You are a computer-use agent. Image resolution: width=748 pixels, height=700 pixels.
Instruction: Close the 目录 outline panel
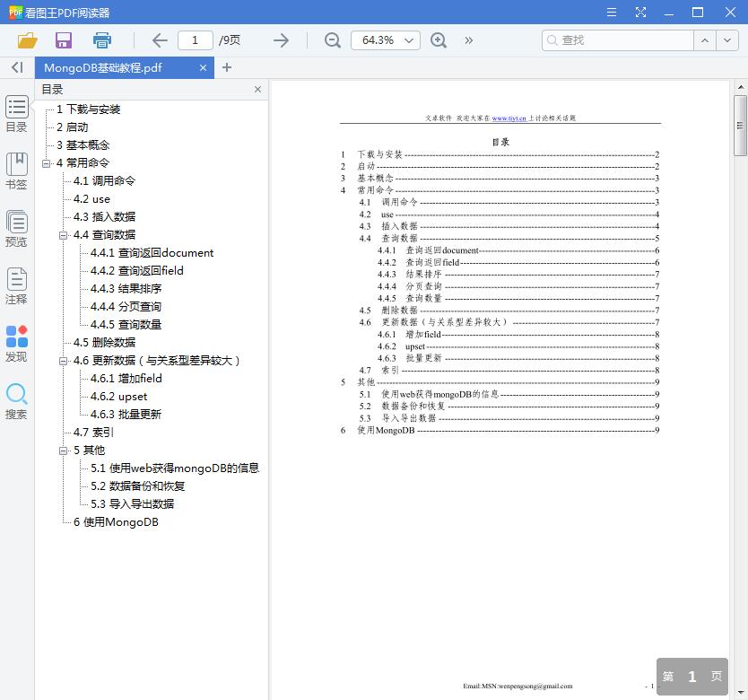coord(257,89)
